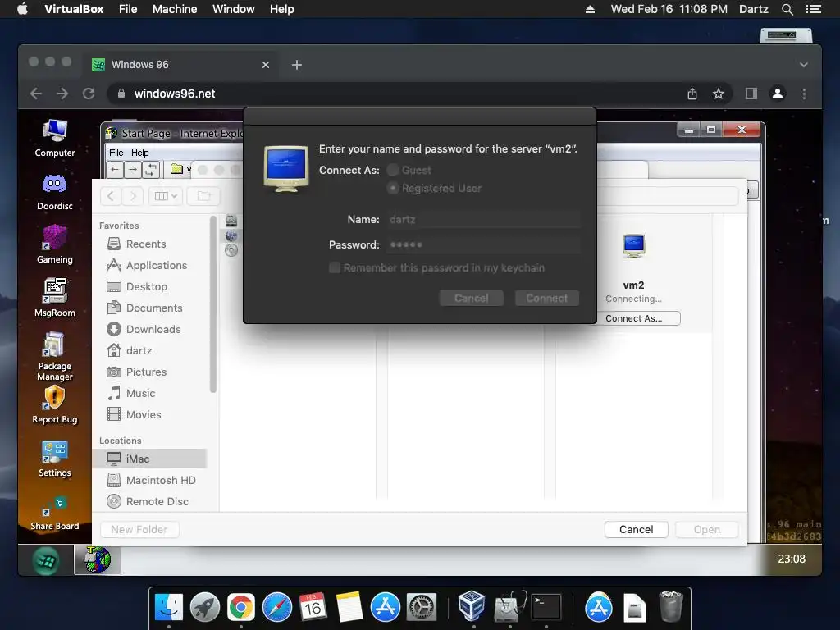Open the Apple menu
This screenshot has width=840, height=630.
click(22, 9)
